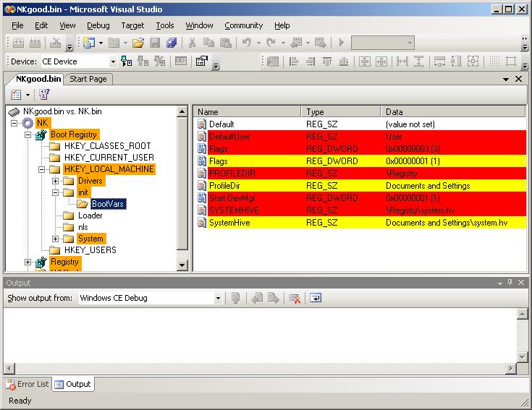
Task: Open the active documents list dropdown arrow
Action: 506,80
